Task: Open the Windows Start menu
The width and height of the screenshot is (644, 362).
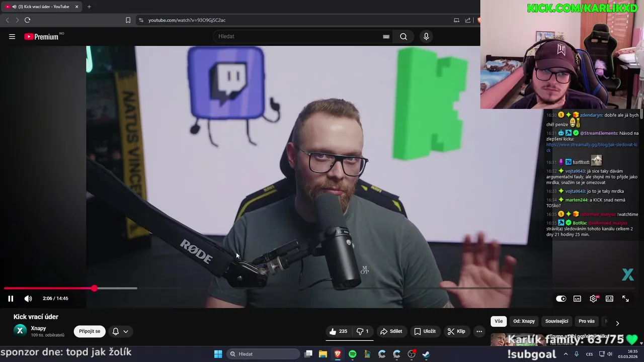Action: 218,354
